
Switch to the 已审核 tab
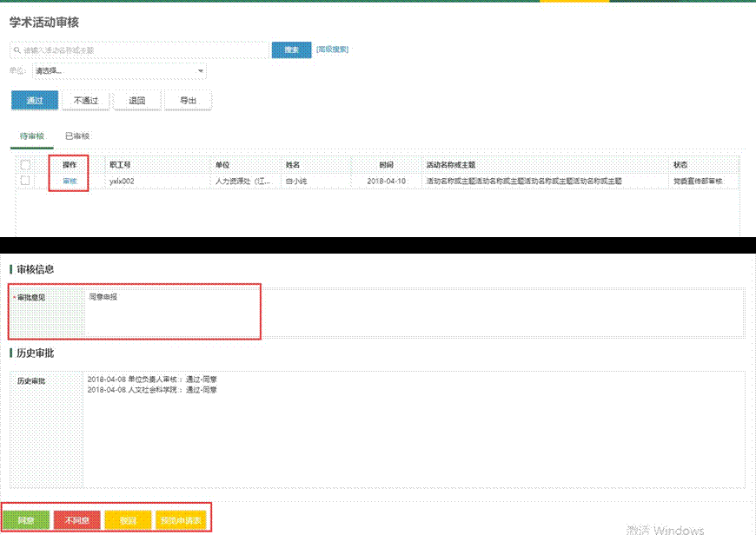click(77, 136)
